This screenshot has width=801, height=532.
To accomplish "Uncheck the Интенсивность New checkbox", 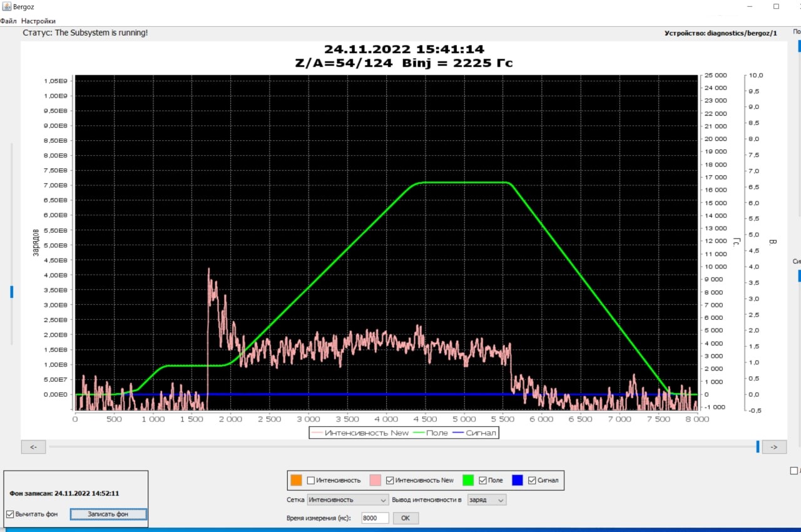I will pos(390,480).
